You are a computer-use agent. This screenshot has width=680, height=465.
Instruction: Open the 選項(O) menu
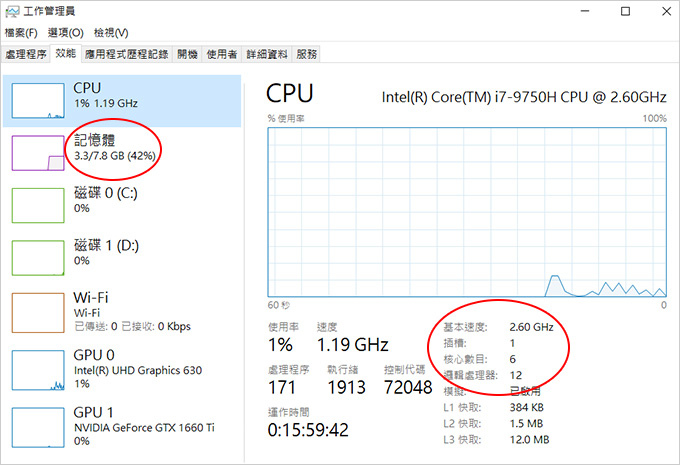pyautogui.click(x=65, y=33)
